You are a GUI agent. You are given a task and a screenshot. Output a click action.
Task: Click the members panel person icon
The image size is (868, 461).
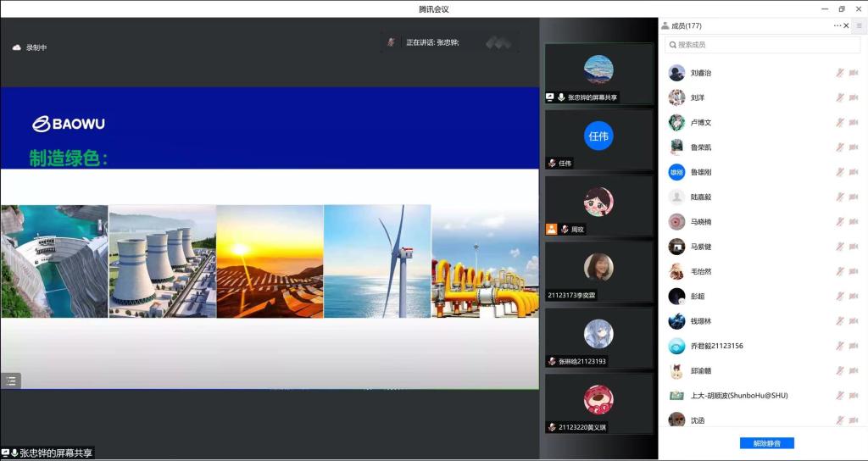tap(665, 25)
